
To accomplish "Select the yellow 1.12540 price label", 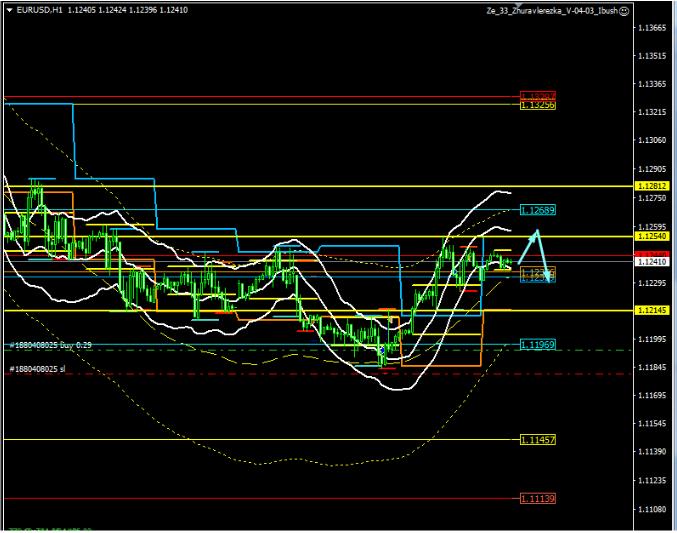I will 653,236.
